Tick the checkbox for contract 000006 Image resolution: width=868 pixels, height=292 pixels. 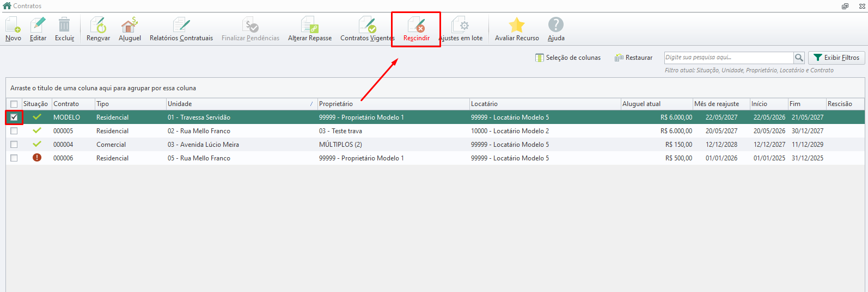(14, 158)
